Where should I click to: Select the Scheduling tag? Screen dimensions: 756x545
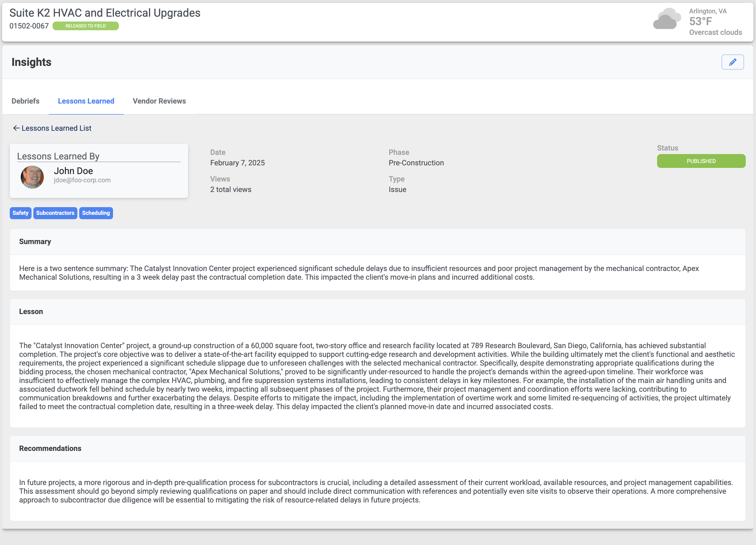[x=96, y=213]
